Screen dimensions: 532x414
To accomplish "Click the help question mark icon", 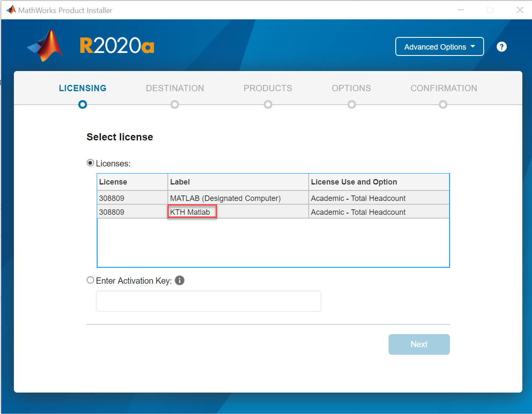I will click(501, 47).
